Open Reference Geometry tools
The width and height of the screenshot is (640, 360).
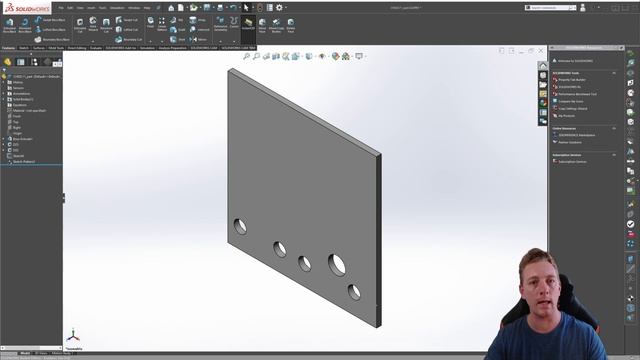[220, 24]
